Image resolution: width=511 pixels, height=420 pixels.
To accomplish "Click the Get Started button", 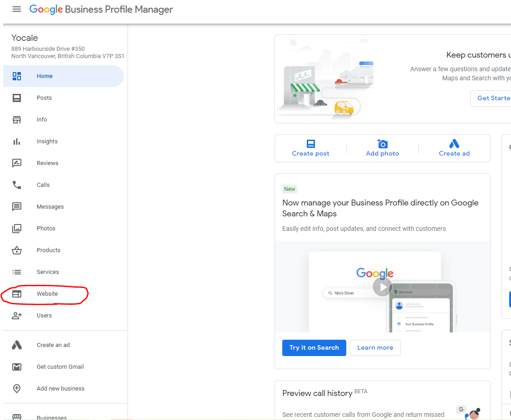I will (x=491, y=98).
